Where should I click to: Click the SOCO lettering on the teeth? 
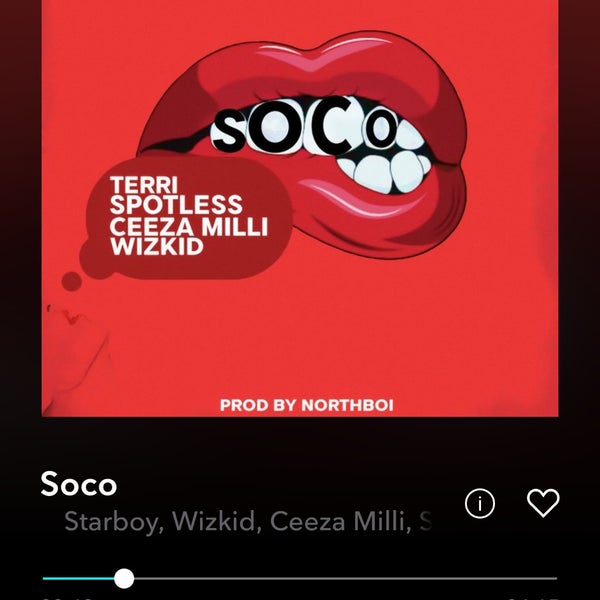(304, 126)
